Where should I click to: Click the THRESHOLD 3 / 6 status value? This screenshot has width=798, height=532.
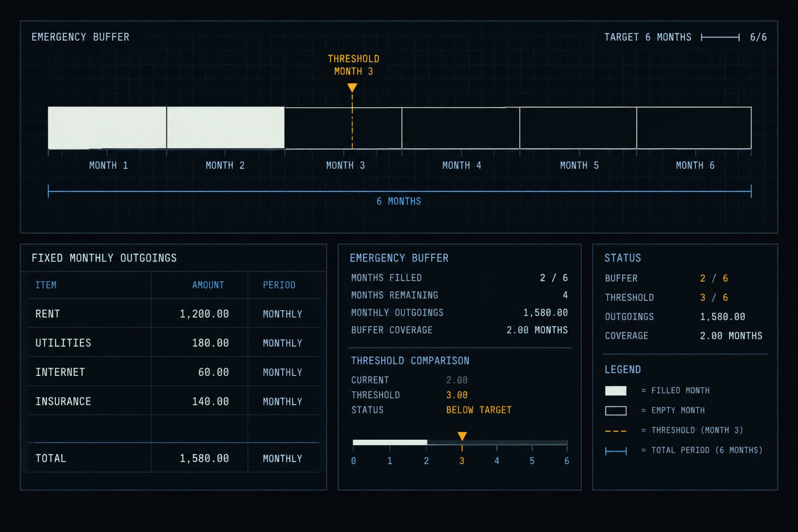714,298
